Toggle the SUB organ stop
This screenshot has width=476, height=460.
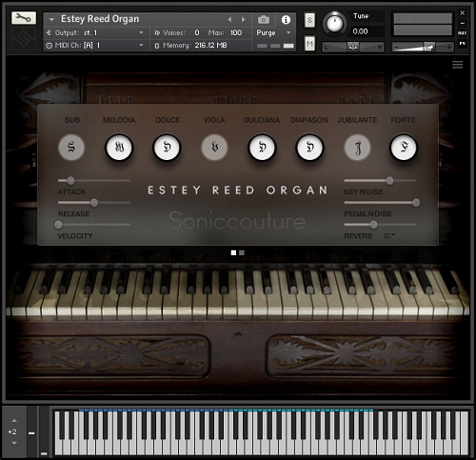click(71, 148)
